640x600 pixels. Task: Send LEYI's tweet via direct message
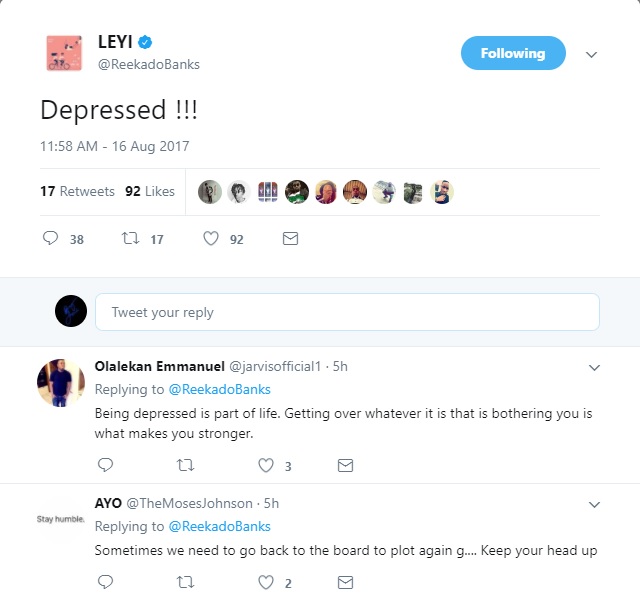tap(290, 238)
